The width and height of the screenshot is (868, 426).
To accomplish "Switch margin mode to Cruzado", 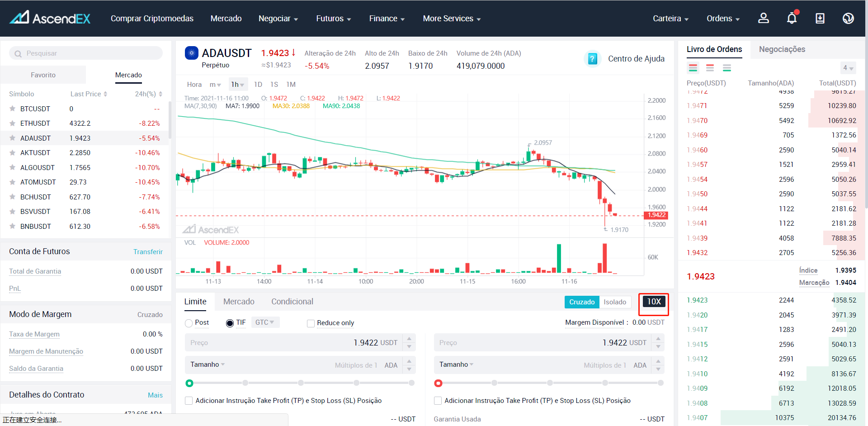I will (x=582, y=302).
